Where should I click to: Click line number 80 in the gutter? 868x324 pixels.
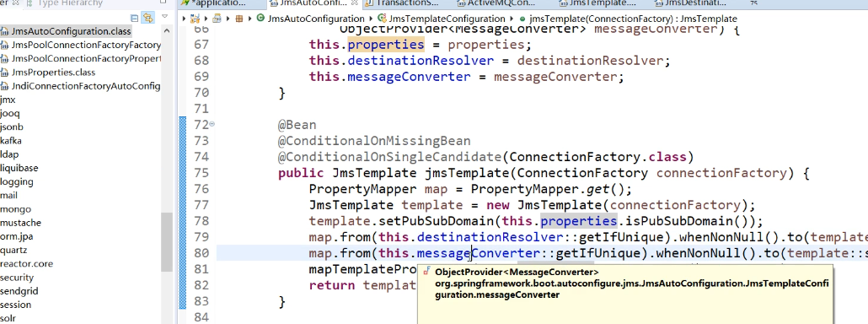click(201, 253)
